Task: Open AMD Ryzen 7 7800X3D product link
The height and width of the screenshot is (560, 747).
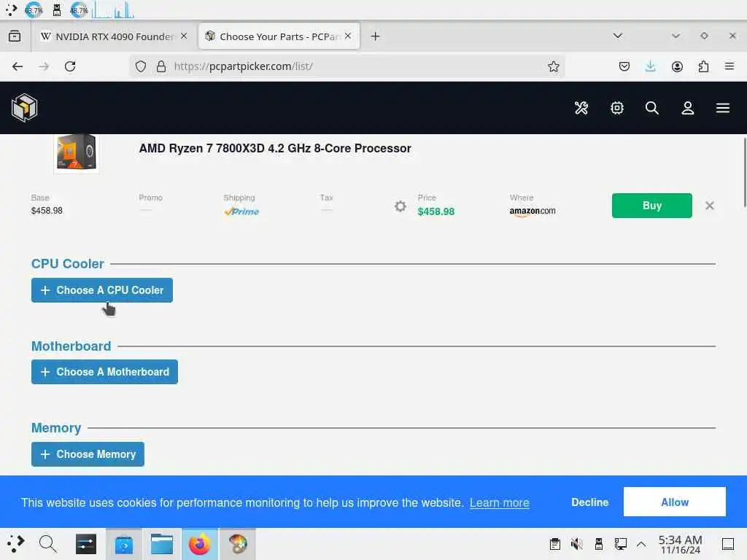Action: coord(275,148)
